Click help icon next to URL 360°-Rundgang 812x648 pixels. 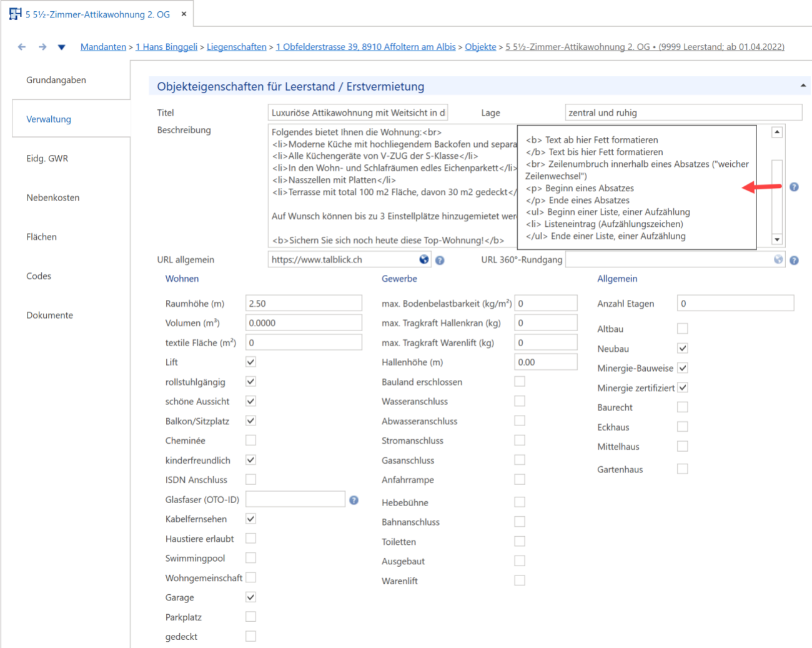coord(794,261)
